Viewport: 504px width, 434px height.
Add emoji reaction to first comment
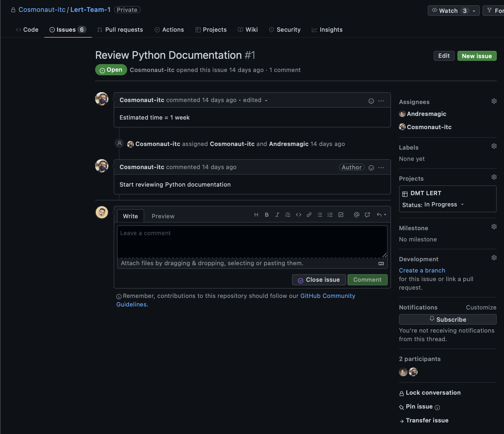click(371, 101)
